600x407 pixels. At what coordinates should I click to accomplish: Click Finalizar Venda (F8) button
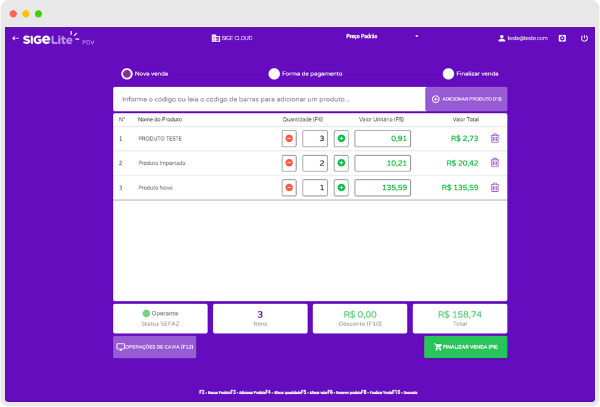click(465, 347)
